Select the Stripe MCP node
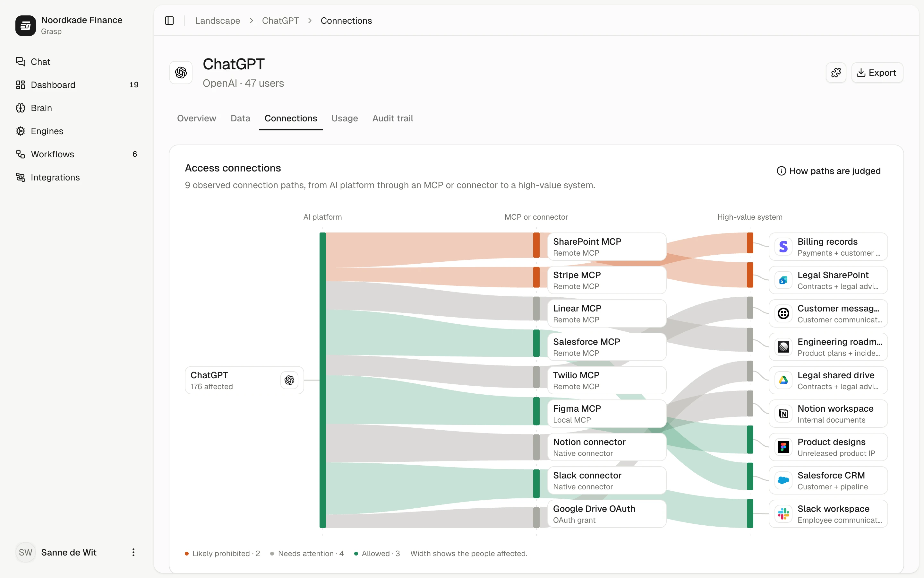 [607, 280]
